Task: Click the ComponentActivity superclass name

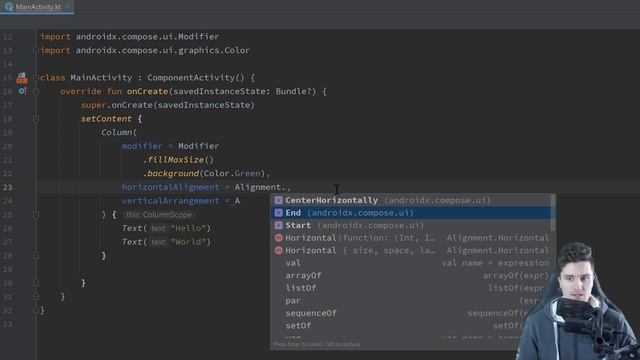Action: point(191,78)
